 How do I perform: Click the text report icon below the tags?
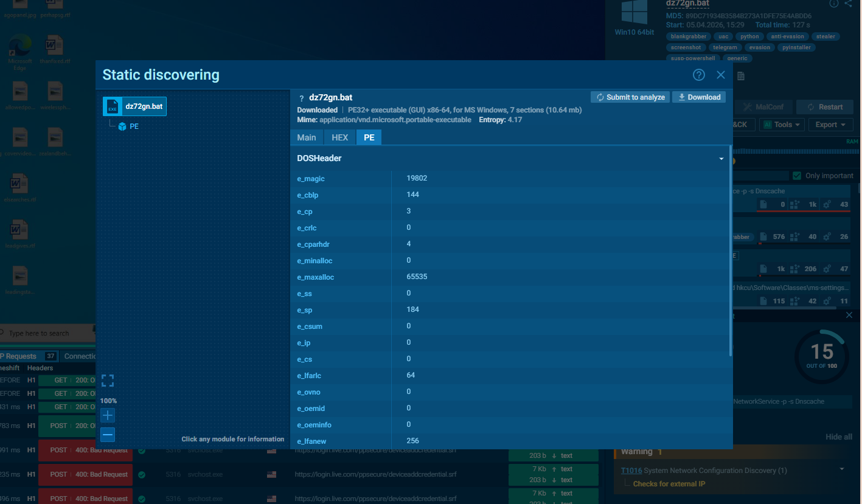741,76
